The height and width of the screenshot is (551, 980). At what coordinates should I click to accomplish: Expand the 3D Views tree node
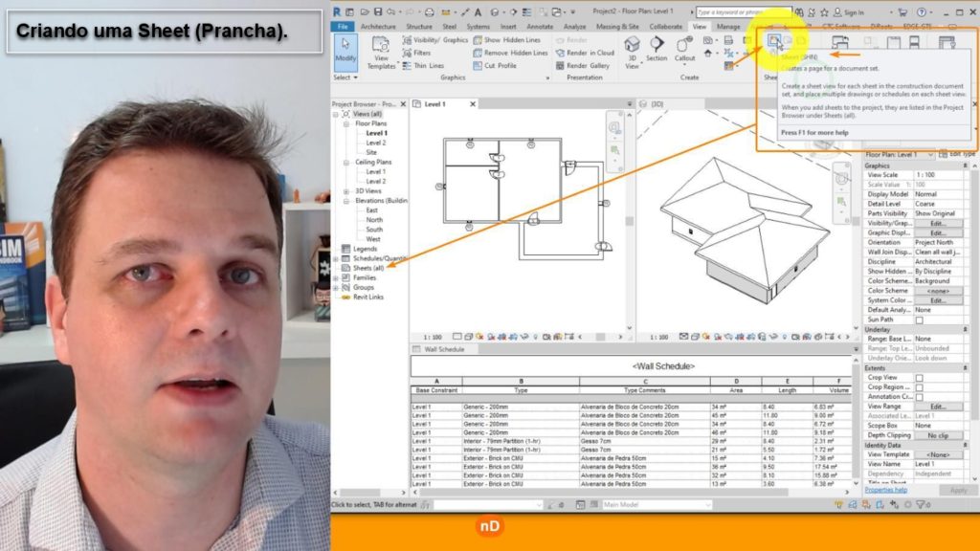pyautogui.click(x=346, y=191)
